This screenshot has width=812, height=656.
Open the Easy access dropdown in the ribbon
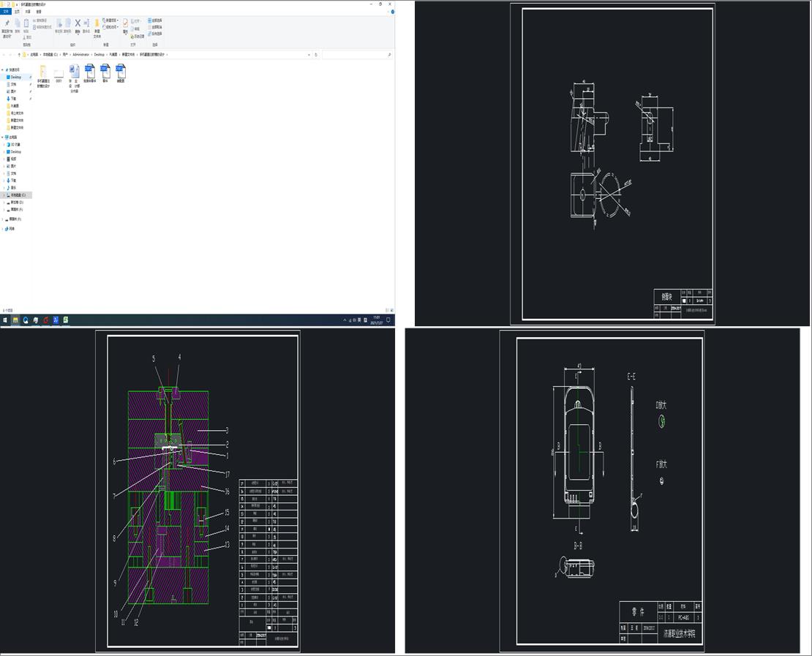click(x=110, y=27)
